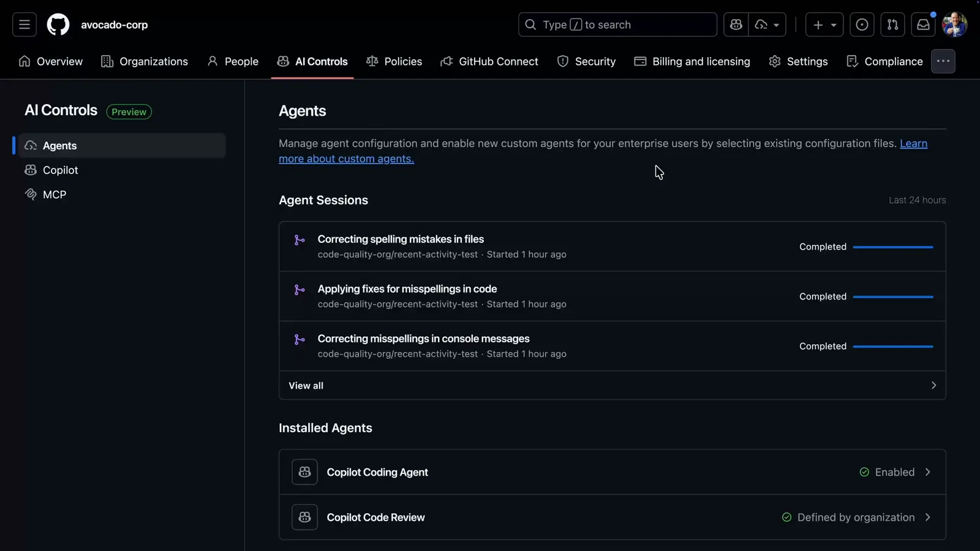The height and width of the screenshot is (551, 980).
Task: Click the View all chevron arrow
Action: (x=933, y=386)
